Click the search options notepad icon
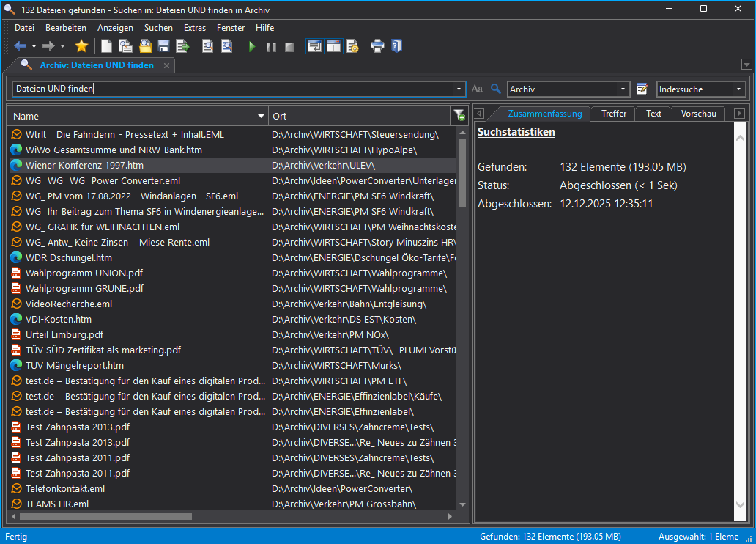Viewport: 756px width, 544px height. pyautogui.click(x=642, y=89)
